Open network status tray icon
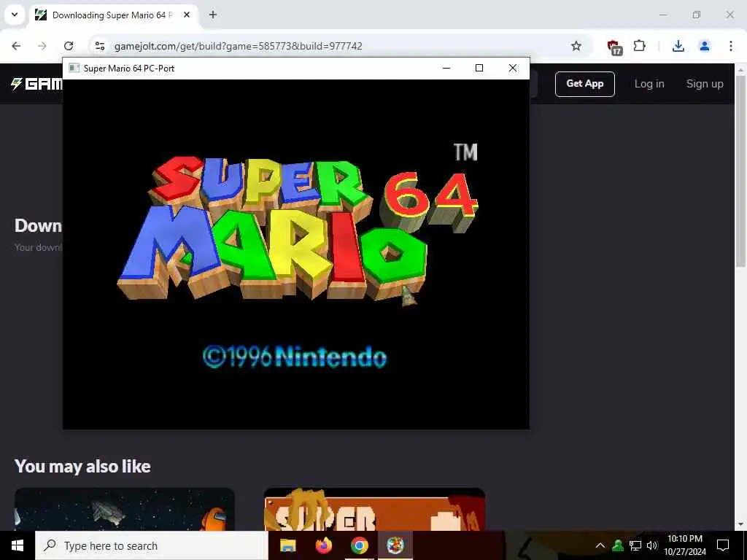Viewport: 747px width, 560px height. point(635,545)
